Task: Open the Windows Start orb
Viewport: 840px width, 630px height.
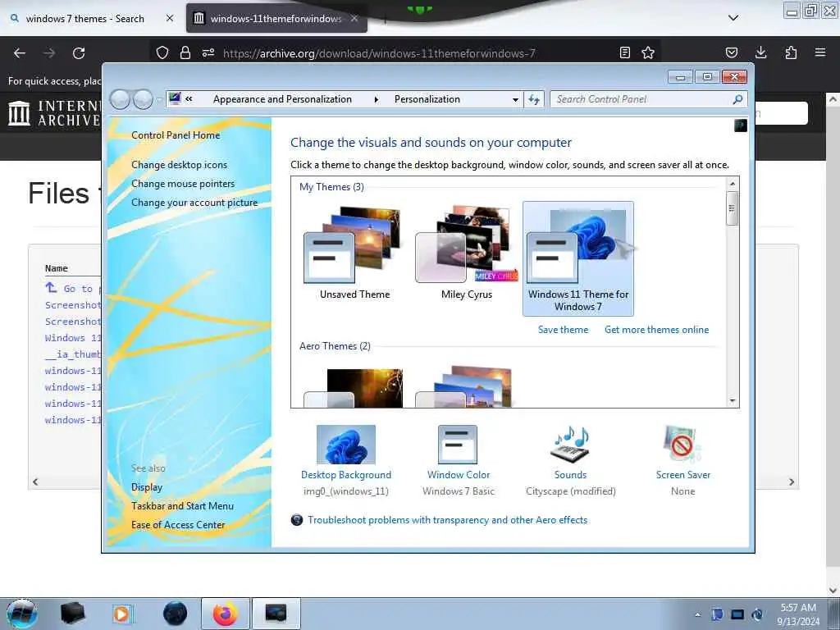Action: point(22,614)
